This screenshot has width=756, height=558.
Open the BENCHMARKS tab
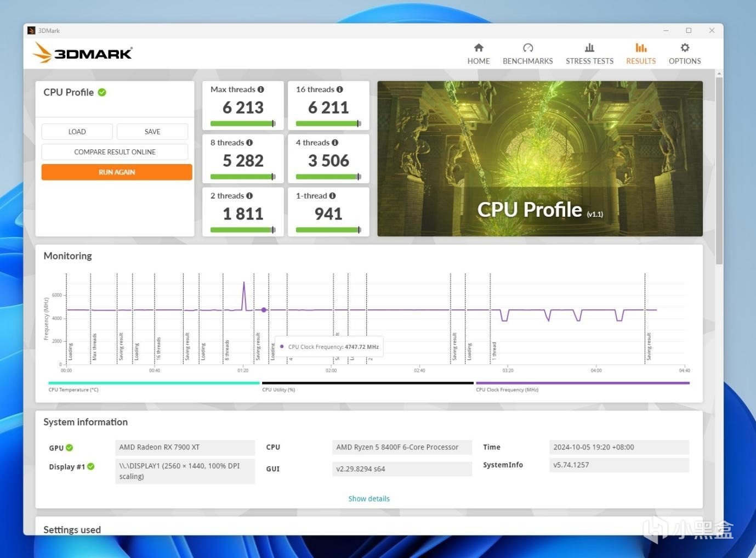click(x=527, y=54)
